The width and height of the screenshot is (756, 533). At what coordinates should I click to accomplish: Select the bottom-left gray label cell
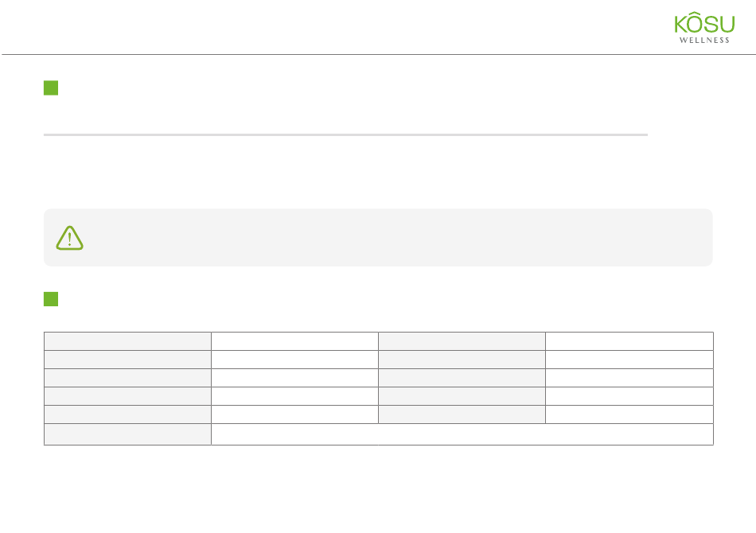tap(128, 434)
